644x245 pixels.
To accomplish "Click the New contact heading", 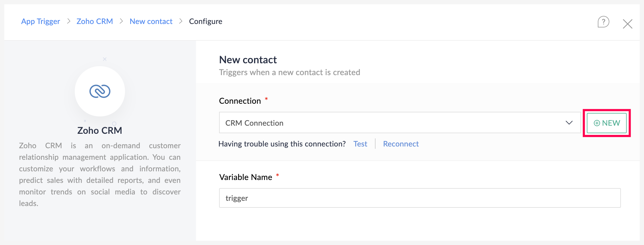I will tap(248, 60).
